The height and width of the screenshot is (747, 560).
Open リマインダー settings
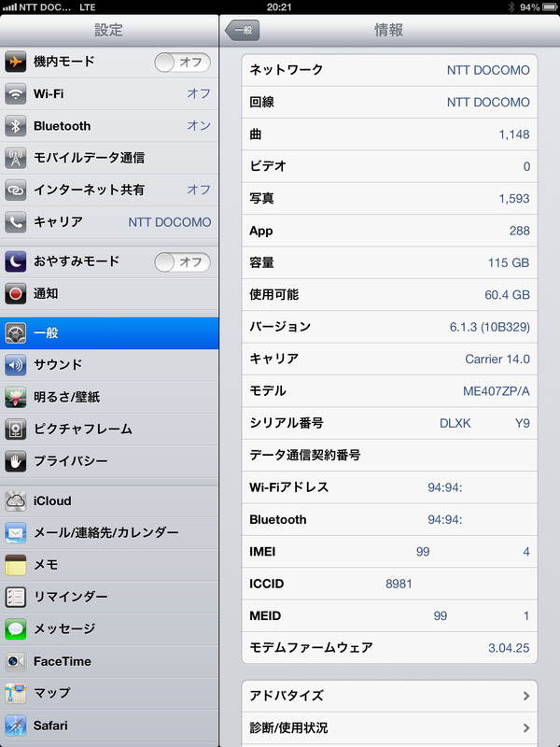pos(109,597)
